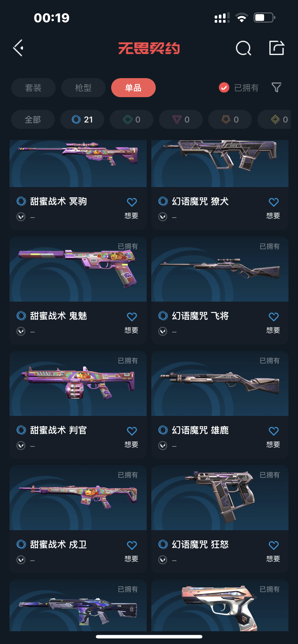Screen dimensions: 298x644
Task: Tap wishlist heart for 甜蜜战术 鬼魅
Action: coord(132,316)
